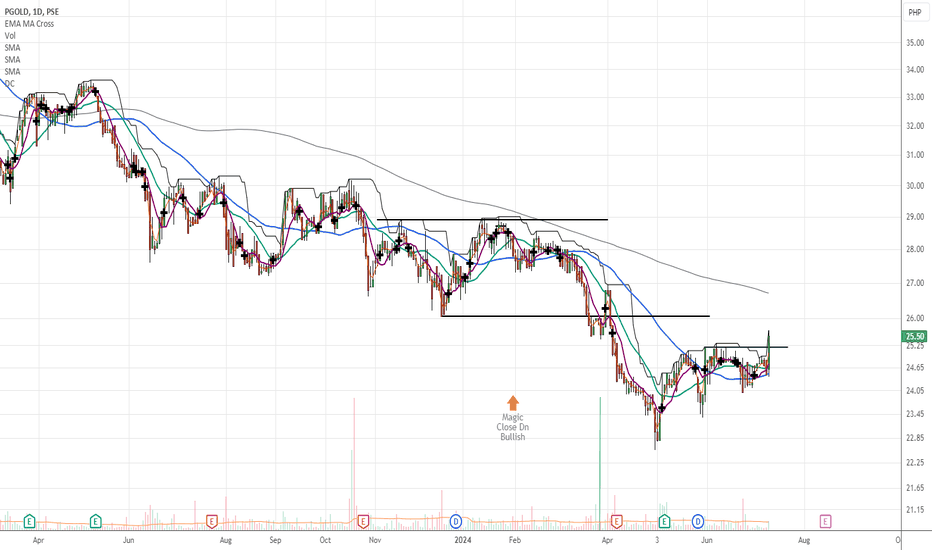The height and width of the screenshot is (550, 932).
Task: Click the 33.00 price axis label
Action: click(x=915, y=97)
